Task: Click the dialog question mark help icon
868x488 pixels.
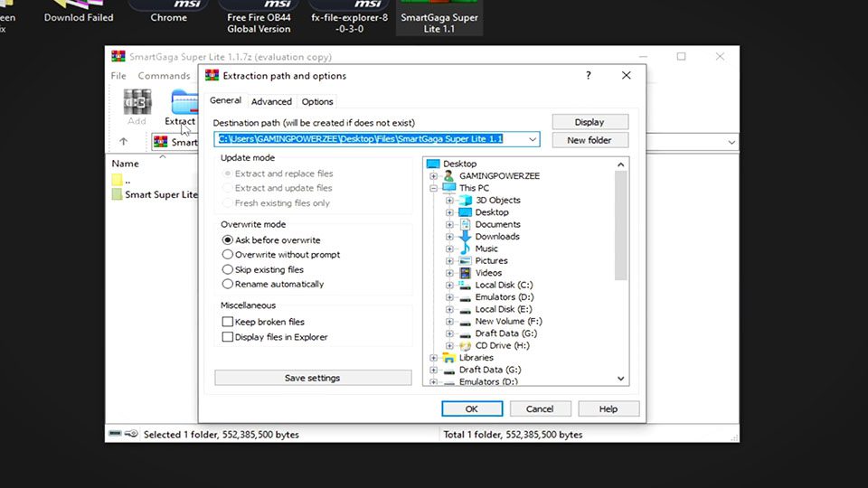Action: click(x=589, y=75)
